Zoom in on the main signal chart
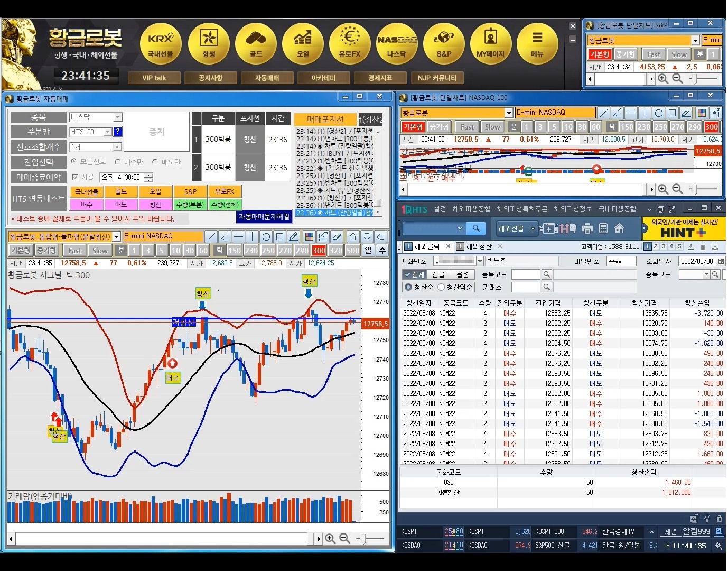The image size is (728, 571). [330, 538]
